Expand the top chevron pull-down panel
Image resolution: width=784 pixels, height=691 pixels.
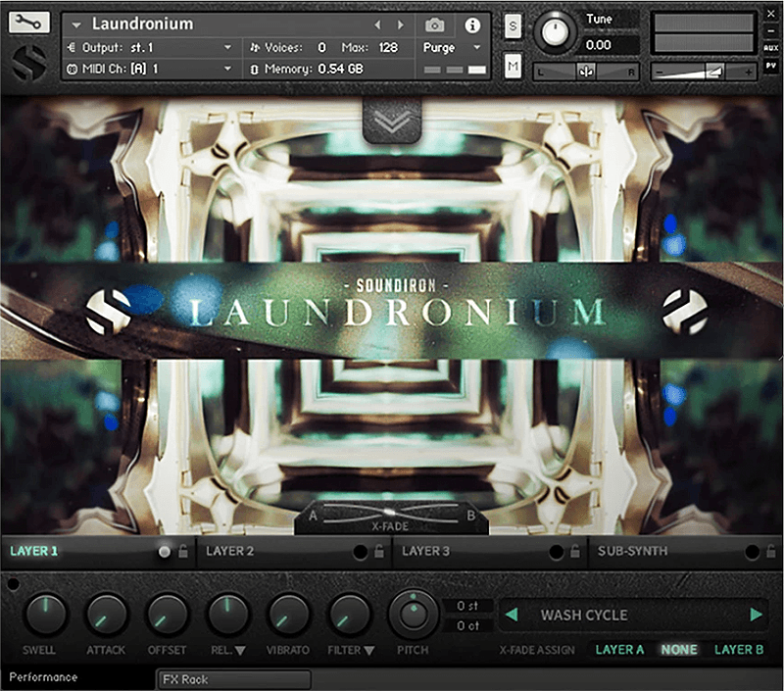[x=392, y=122]
